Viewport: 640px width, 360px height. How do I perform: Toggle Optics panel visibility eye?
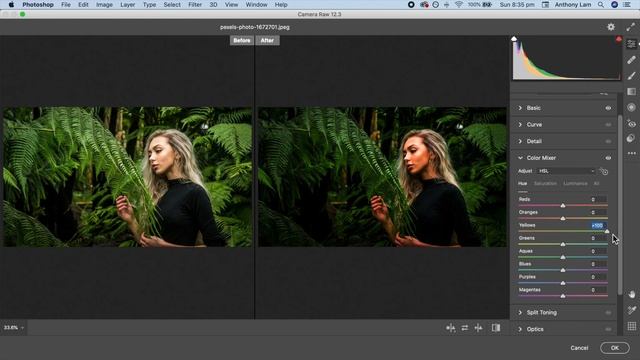pos(608,329)
